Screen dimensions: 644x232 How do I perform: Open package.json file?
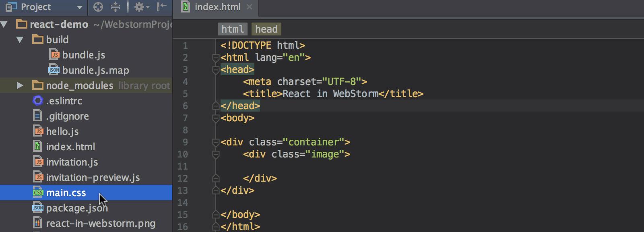(x=76, y=208)
